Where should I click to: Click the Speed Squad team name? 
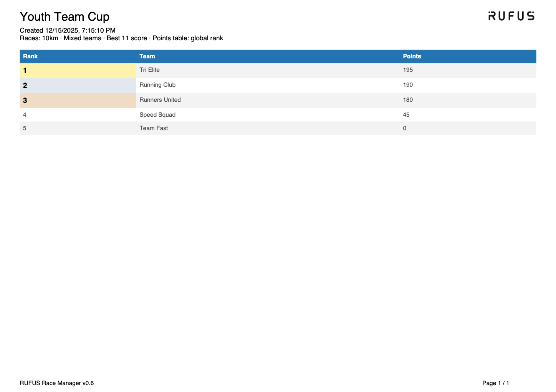click(157, 115)
